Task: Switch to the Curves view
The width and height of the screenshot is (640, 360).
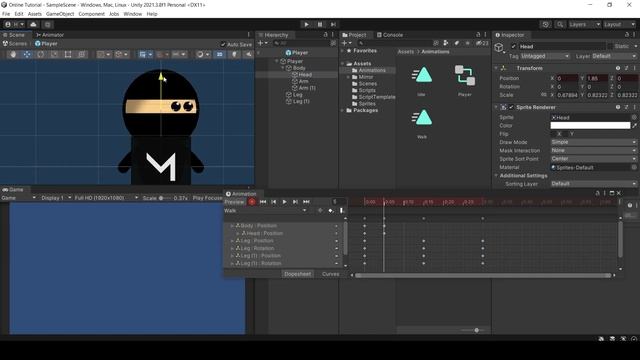Action: (x=330, y=274)
